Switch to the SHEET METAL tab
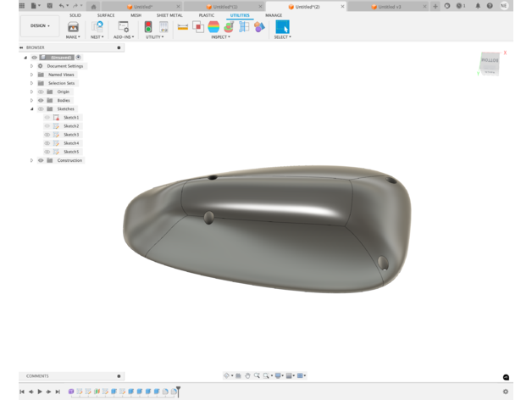The image size is (532, 400). (x=169, y=15)
